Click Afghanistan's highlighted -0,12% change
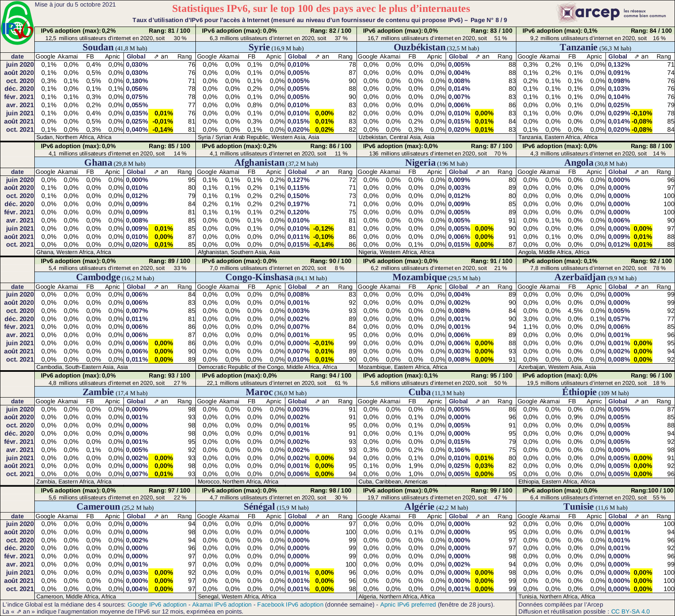The image size is (675, 616). 323,229
